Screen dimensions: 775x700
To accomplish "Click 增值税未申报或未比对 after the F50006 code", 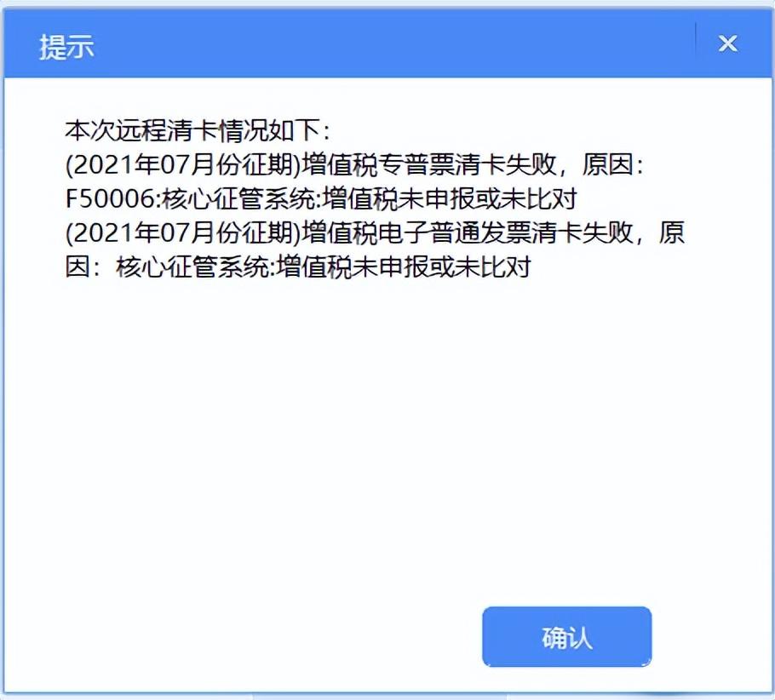I will coord(450,198).
